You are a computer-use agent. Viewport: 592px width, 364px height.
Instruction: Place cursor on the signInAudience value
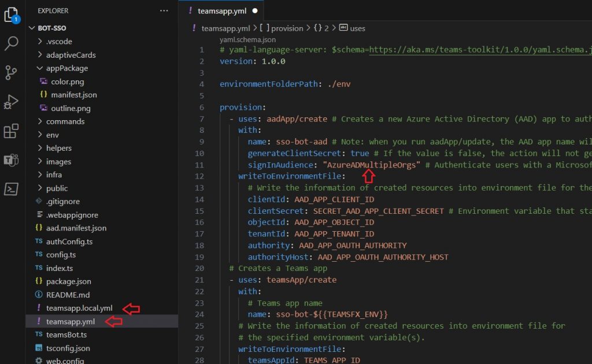(x=371, y=165)
